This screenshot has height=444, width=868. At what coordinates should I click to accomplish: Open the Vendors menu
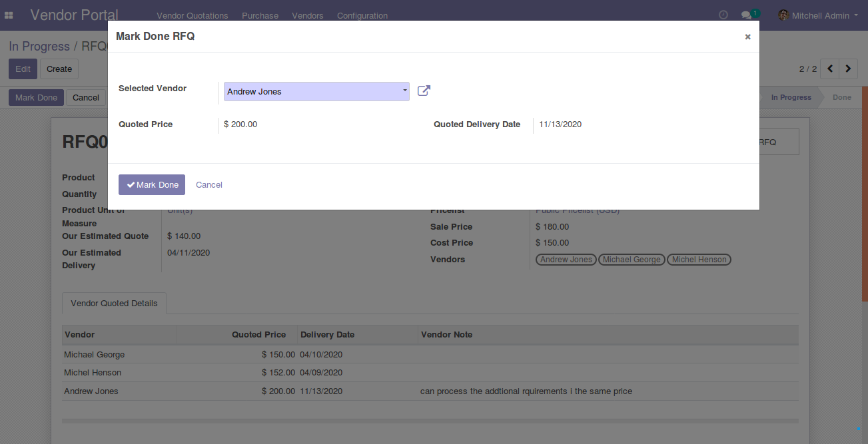(307, 15)
